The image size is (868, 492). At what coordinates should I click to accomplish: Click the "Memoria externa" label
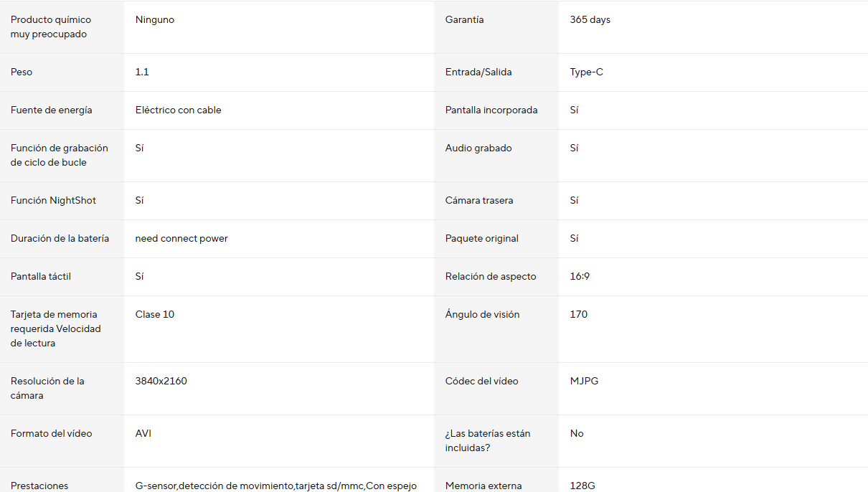[483, 486]
